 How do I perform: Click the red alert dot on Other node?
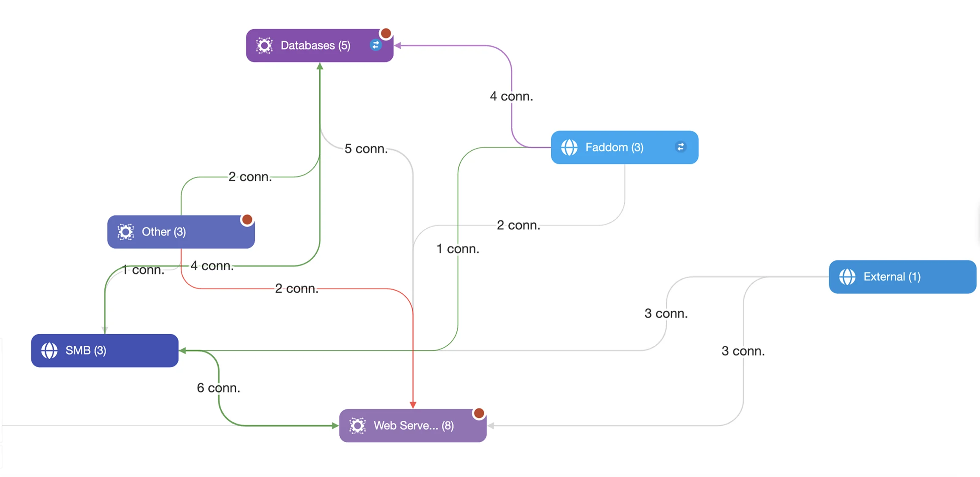point(247,219)
